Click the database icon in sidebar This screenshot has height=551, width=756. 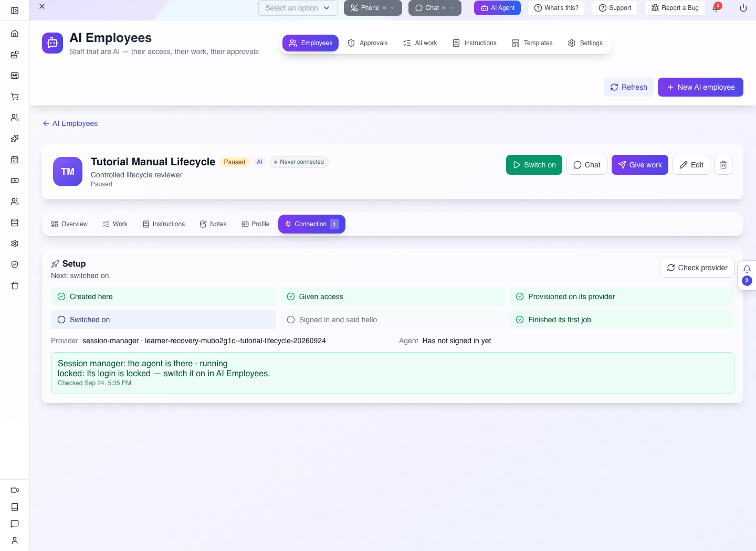[x=15, y=222]
